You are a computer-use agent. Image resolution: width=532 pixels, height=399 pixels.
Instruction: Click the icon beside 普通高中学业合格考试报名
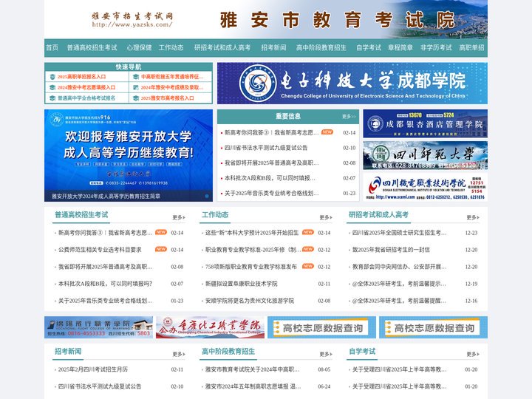pyautogui.click(x=52, y=98)
